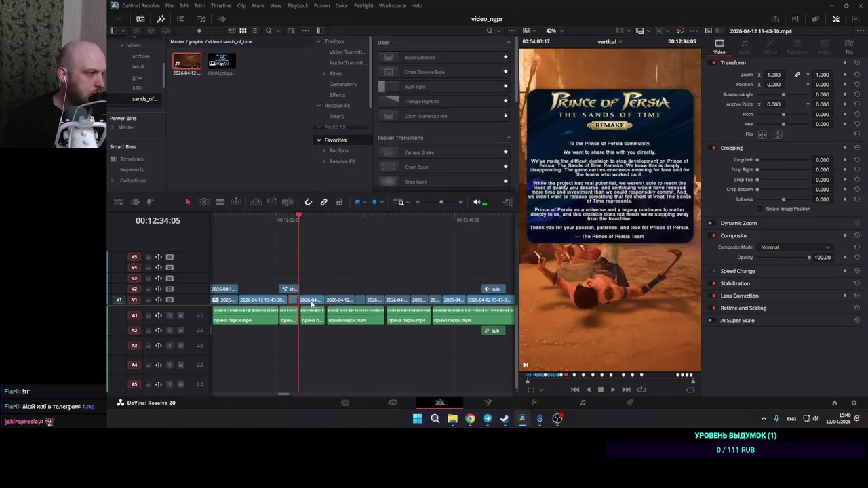Click the Telegram link in chat
Viewport: 868px width, 488px height.
(89, 407)
